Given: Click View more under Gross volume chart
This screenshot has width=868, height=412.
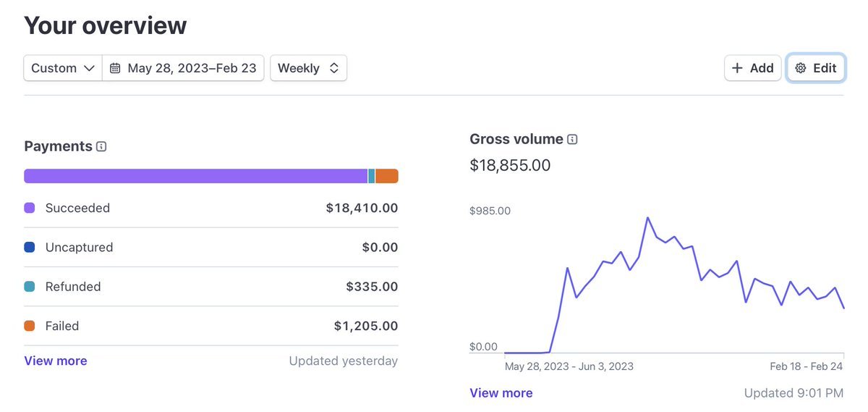Looking at the screenshot, I should pos(501,393).
